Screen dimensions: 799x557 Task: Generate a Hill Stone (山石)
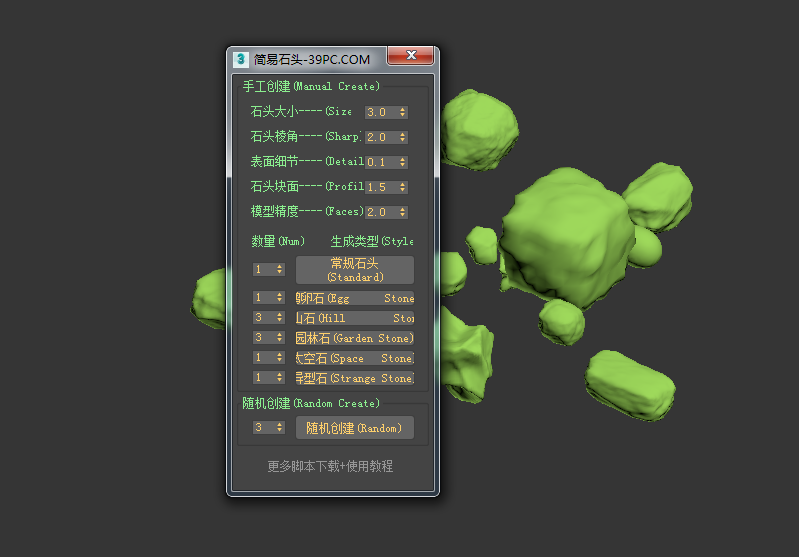[354, 318]
